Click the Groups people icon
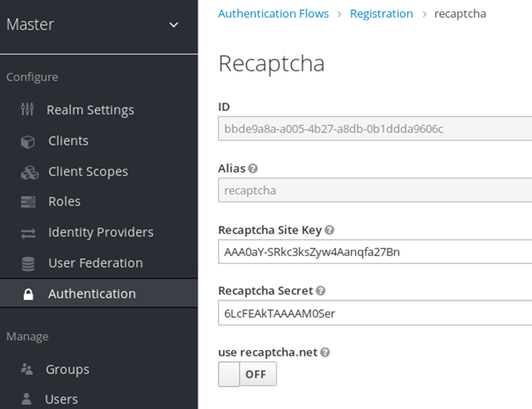This screenshot has height=409, width=532. tap(27, 369)
